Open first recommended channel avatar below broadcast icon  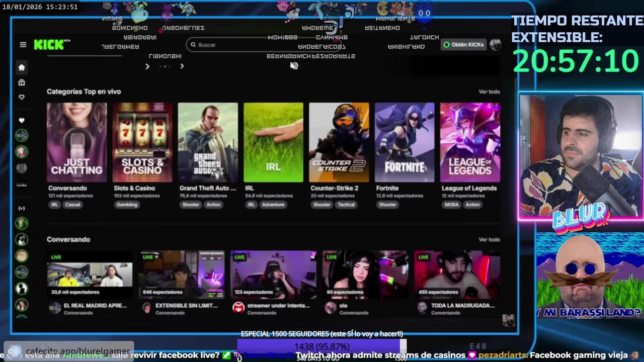pos(21,223)
